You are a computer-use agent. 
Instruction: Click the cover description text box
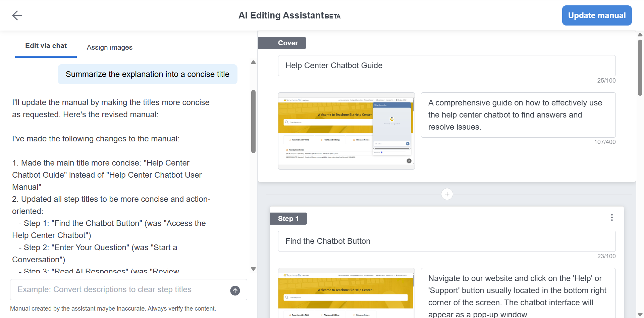click(x=518, y=115)
